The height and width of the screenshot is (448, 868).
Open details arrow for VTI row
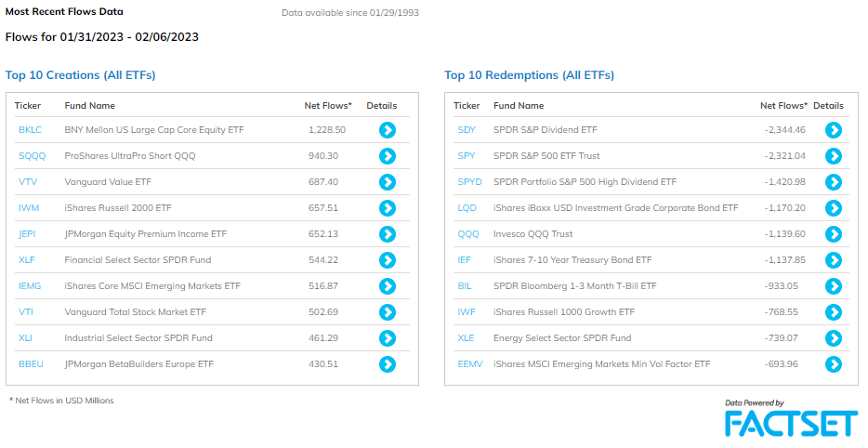click(388, 312)
